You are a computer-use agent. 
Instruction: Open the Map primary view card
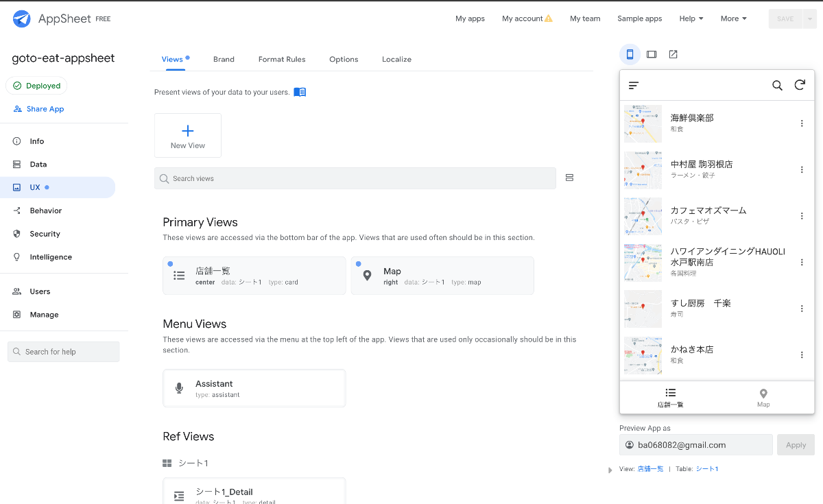pyautogui.click(x=442, y=276)
